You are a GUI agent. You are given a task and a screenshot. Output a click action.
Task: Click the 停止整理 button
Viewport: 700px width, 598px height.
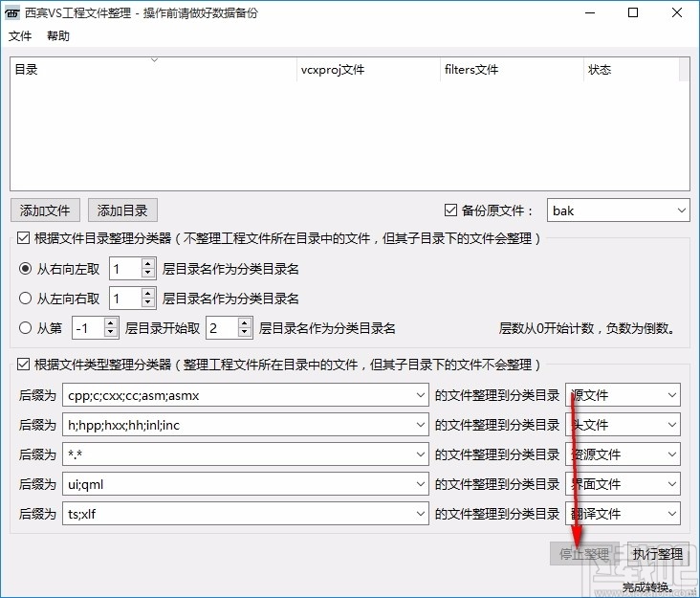pos(584,554)
